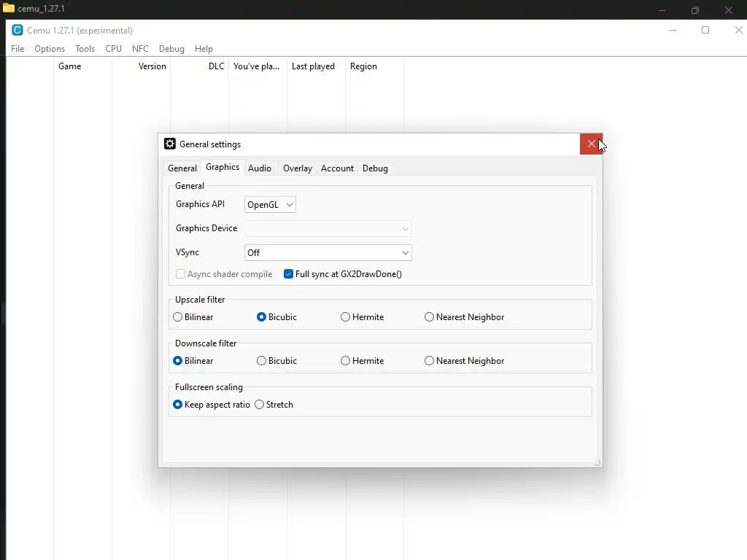This screenshot has width=747, height=560.
Task: Click the cemu_1.27.1 folder icon
Action: 9,8
